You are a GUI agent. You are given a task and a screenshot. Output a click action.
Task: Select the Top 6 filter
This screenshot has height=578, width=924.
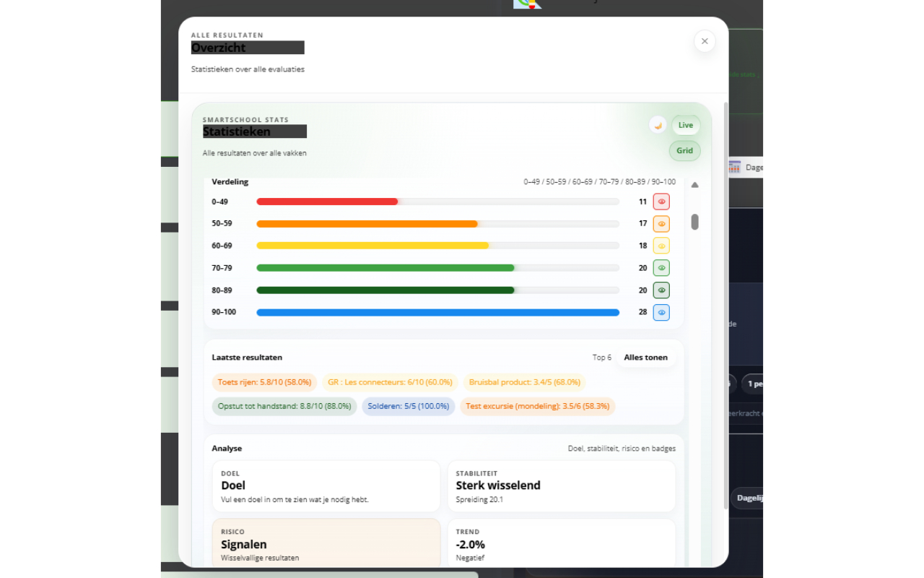[602, 358]
